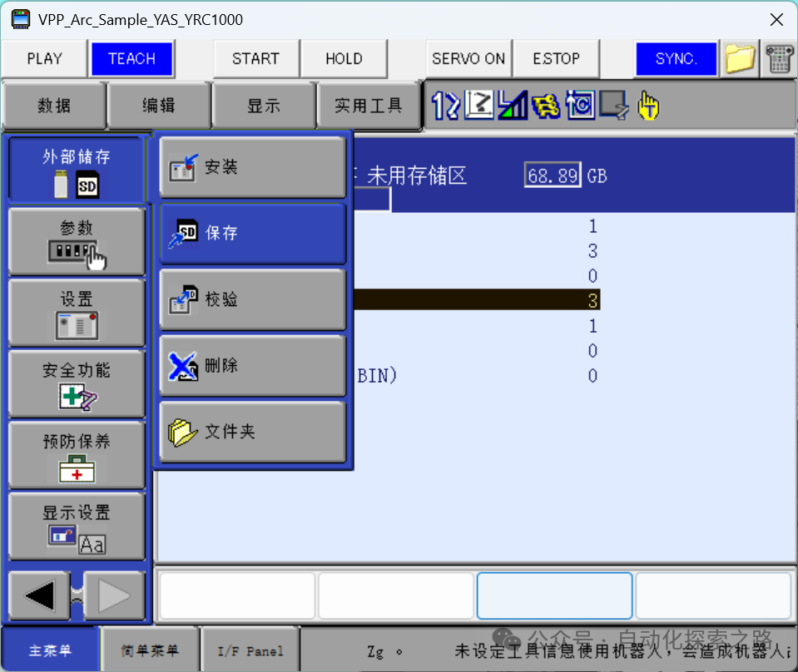
Task: Go to next menu page arrow
Action: point(114,595)
